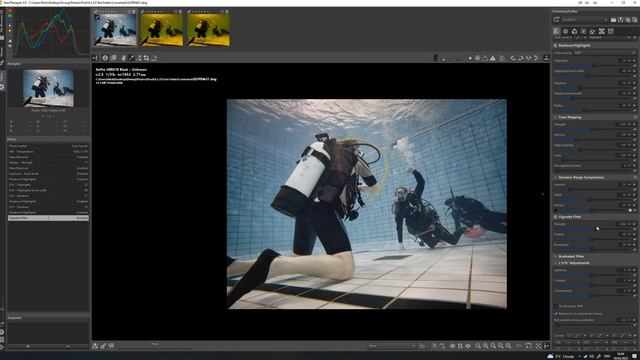Open image in external editor

click(111, 346)
